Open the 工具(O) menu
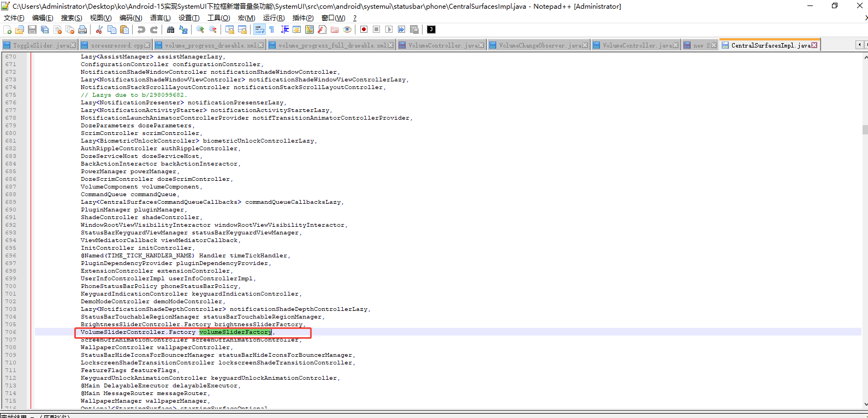This screenshot has width=868, height=418. pyautogui.click(x=218, y=18)
